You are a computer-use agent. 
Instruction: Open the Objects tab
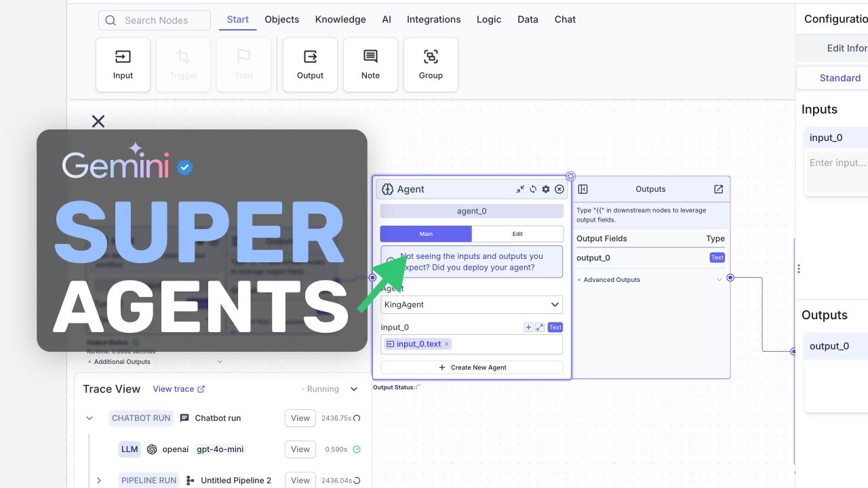click(282, 20)
